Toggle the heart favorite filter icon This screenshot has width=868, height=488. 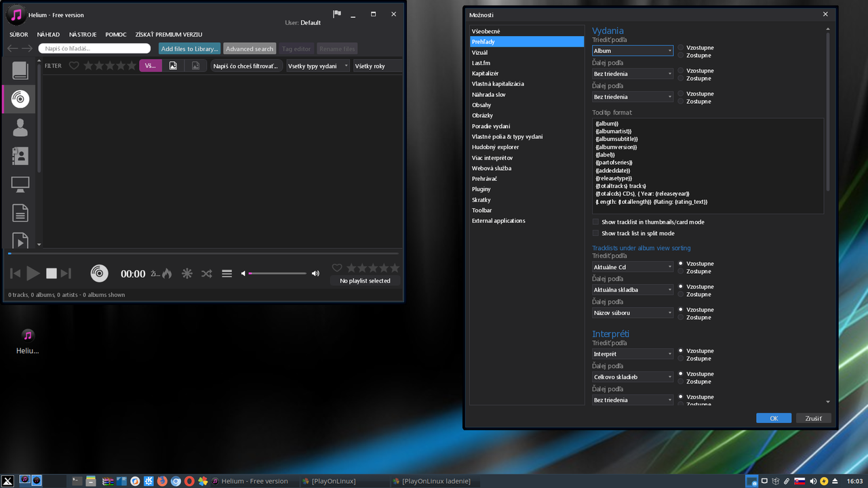pyautogui.click(x=74, y=66)
